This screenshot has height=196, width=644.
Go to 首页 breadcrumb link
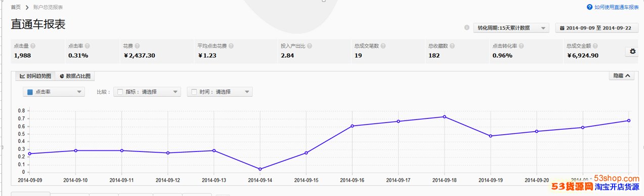coord(16,7)
